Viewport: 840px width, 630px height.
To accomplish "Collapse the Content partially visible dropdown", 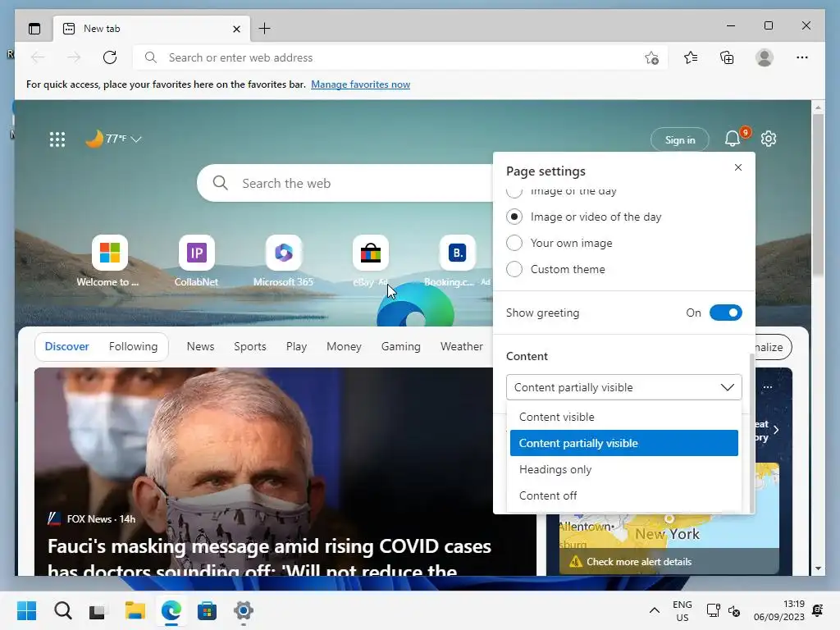I will 623,387.
